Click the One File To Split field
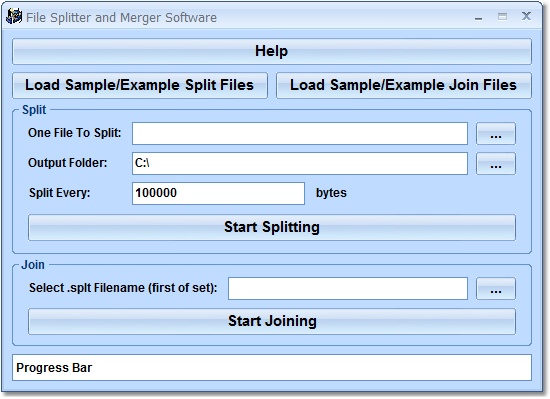The height and width of the screenshot is (399, 550). pyautogui.click(x=300, y=133)
